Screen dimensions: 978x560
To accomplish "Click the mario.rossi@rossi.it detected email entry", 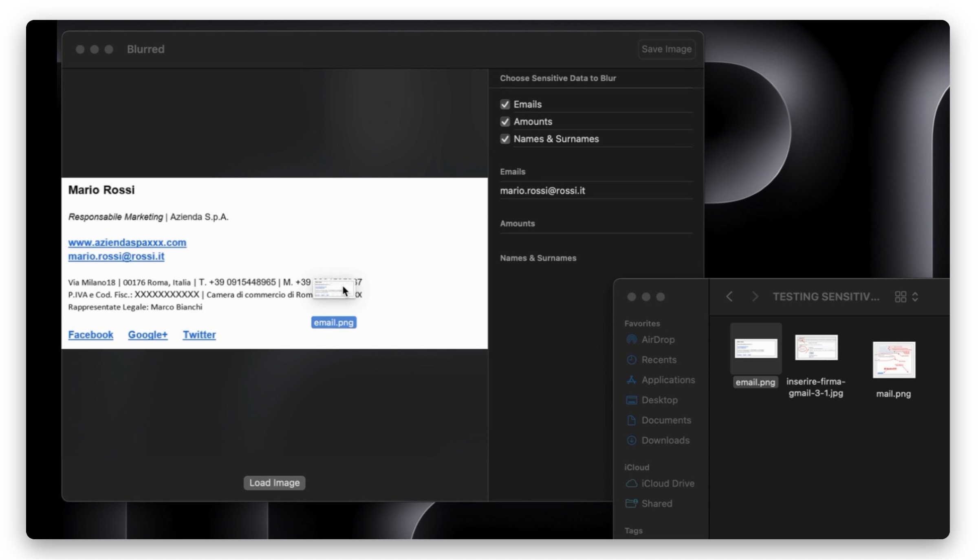I will [x=542, y=191].
